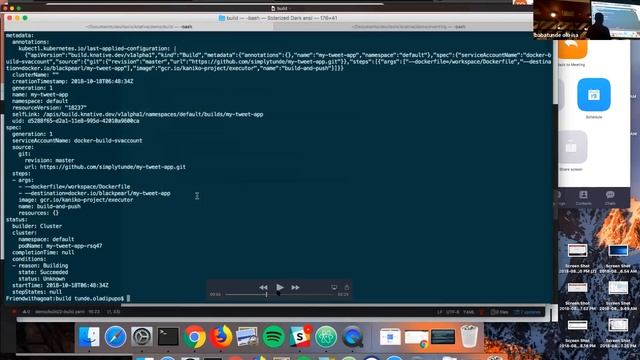Click the 'podName: my-tweet-app-rsq47' line
This screenshot has height=360, width=640.
point(60,246)
